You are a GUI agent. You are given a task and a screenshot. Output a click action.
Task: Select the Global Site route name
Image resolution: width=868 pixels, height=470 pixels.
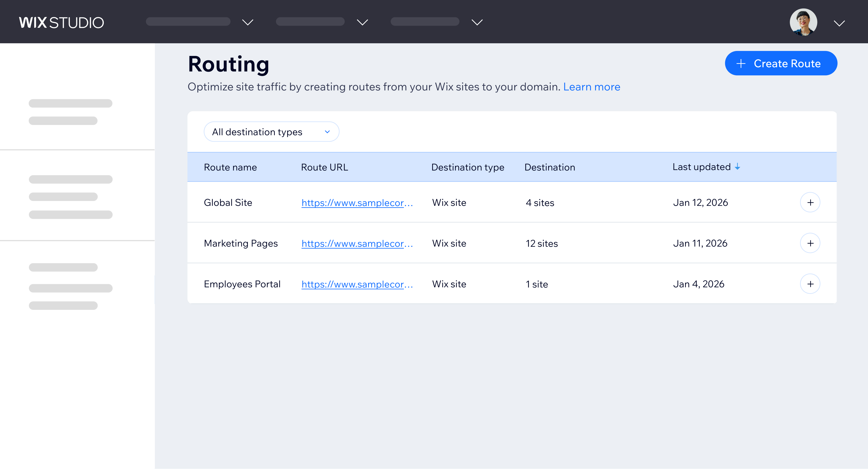(228, 203)
